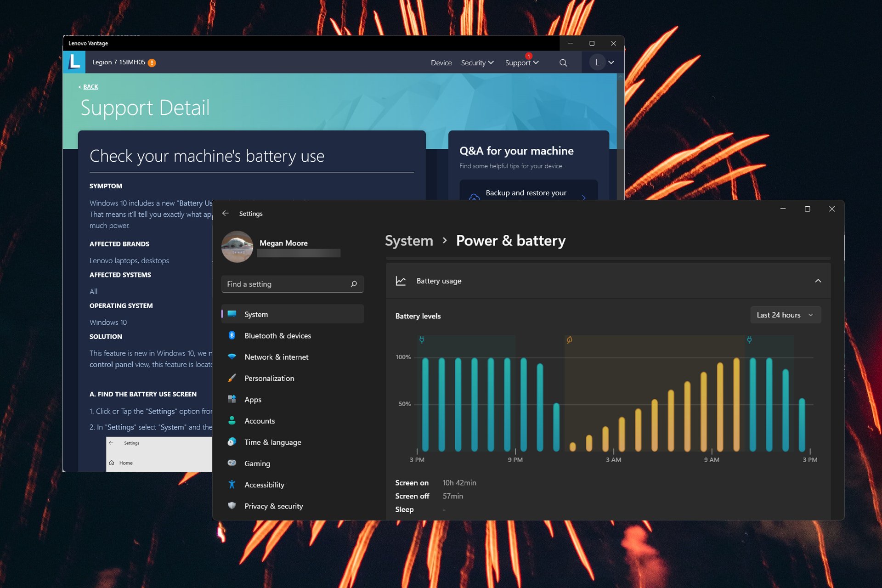Click the Bluetooth icon in sidebar

point(232,335)
